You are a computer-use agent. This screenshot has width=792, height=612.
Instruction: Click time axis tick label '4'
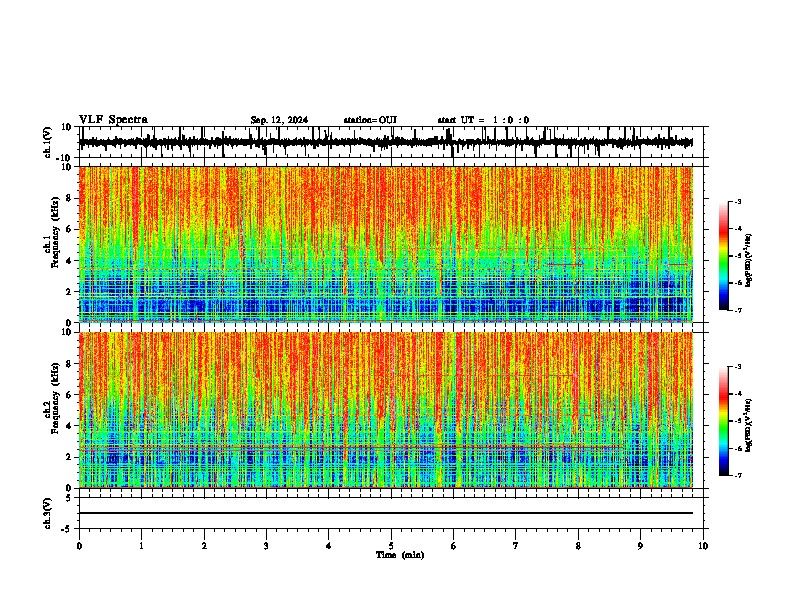coord(329,546)
